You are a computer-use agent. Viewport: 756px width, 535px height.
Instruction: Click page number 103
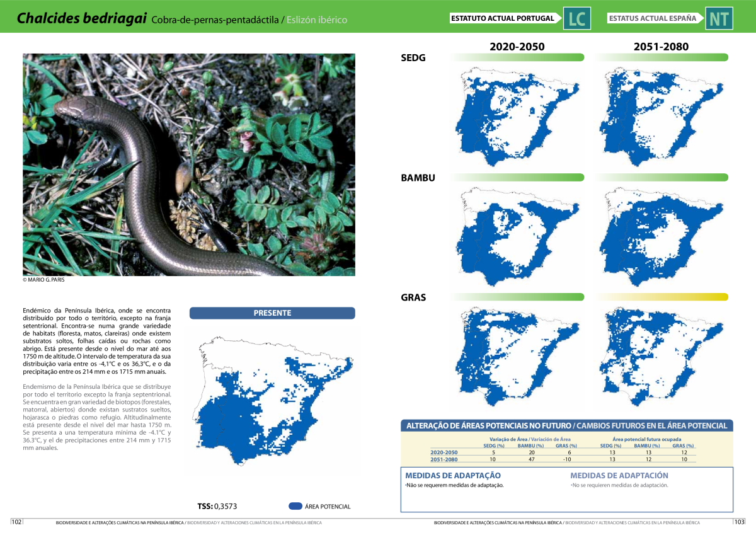739,522
